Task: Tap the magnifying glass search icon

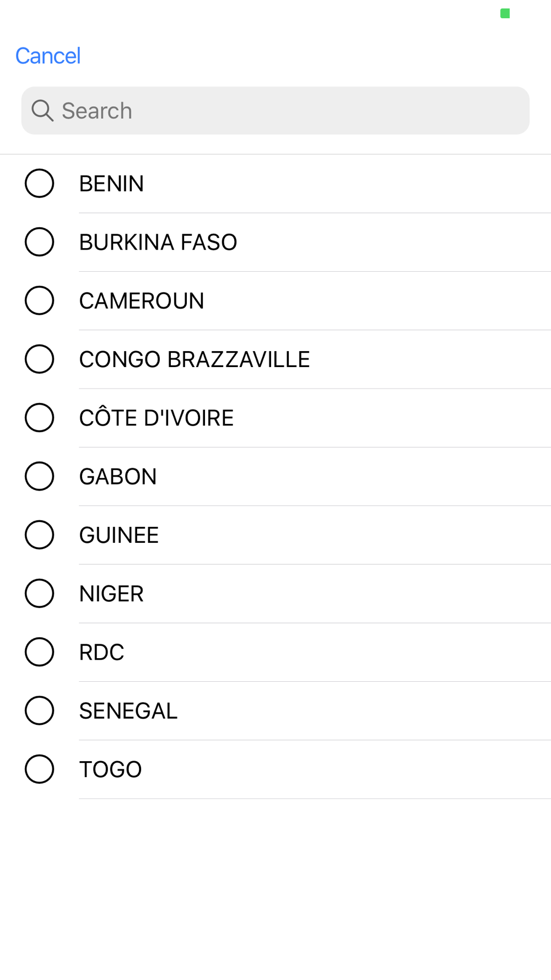Action: 42,111
